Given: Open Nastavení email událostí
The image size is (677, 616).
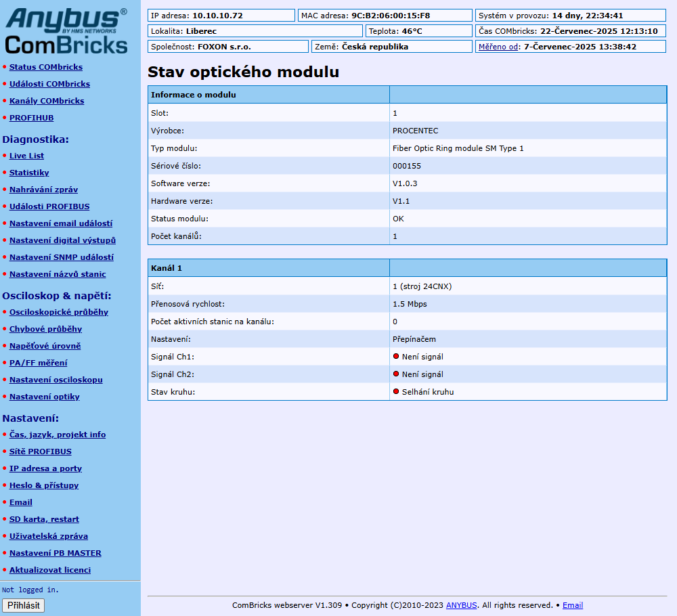Looking at the screenshot, I should (61, 223).
